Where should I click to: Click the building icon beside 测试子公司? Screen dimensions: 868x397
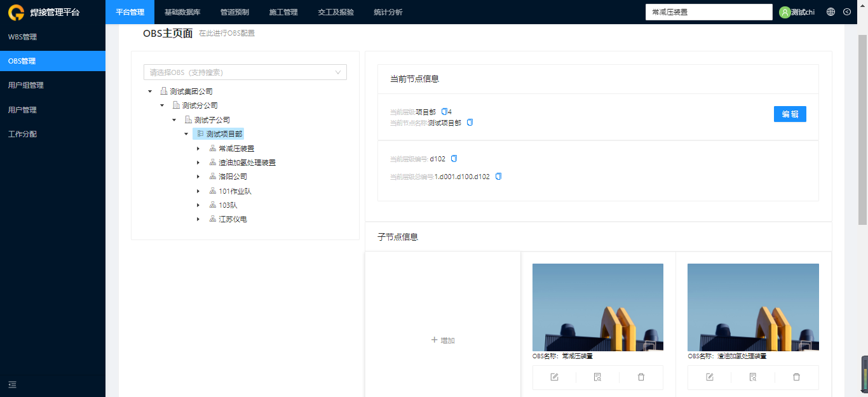coord(188,120)
